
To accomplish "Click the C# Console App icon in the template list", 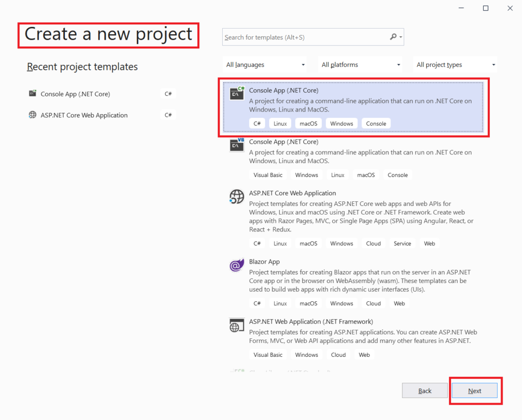I will [x=237, y=93].
